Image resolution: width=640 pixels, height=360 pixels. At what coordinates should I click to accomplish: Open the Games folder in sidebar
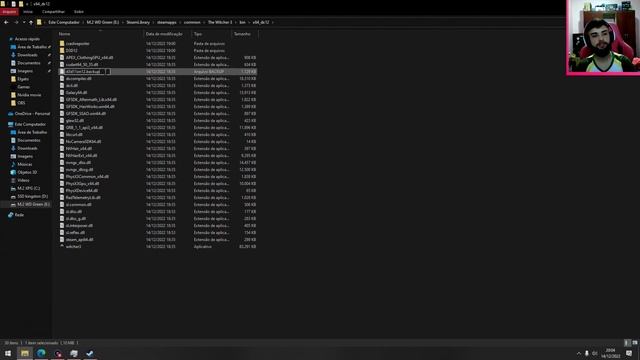23,87
